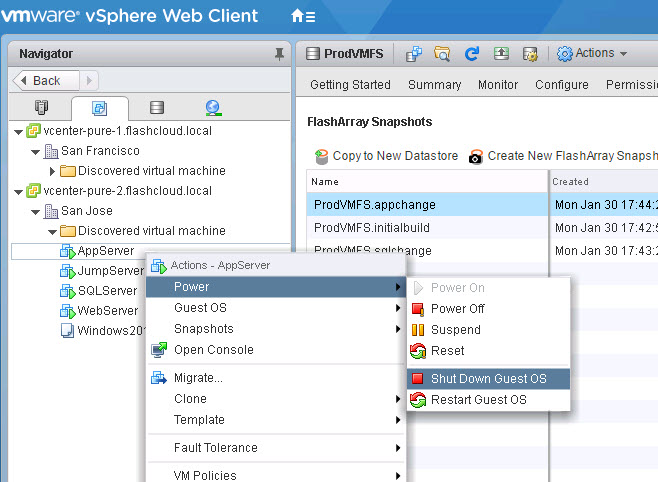
Task: Click the Back button
Action: [46, 81]
